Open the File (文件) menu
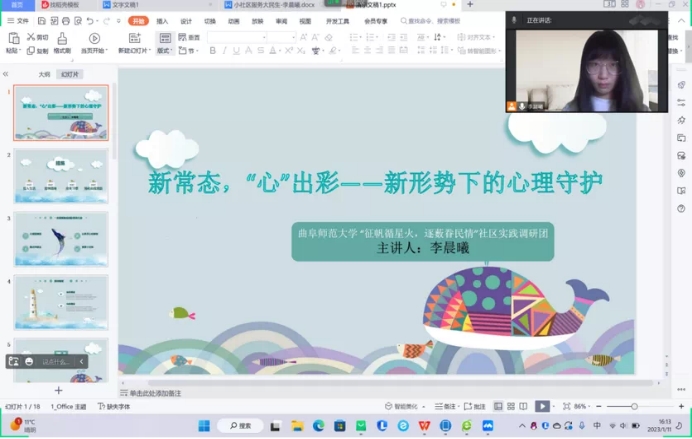This screenshot has width=692, height=439. pyautogui.click(x=17, y=20)
